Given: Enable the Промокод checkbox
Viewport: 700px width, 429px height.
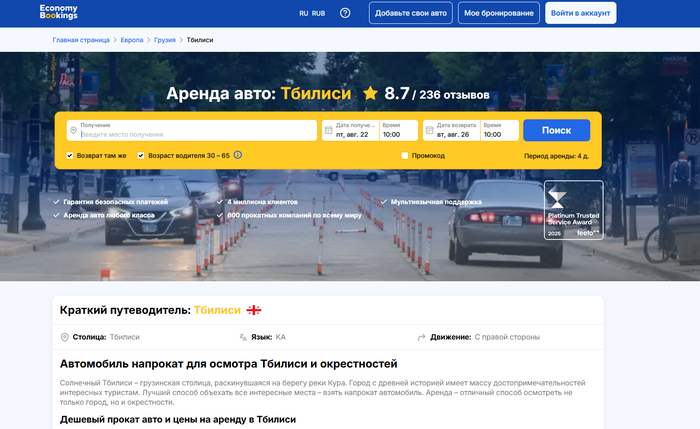Looking at the screenshot, I should (x=404, y=155).
